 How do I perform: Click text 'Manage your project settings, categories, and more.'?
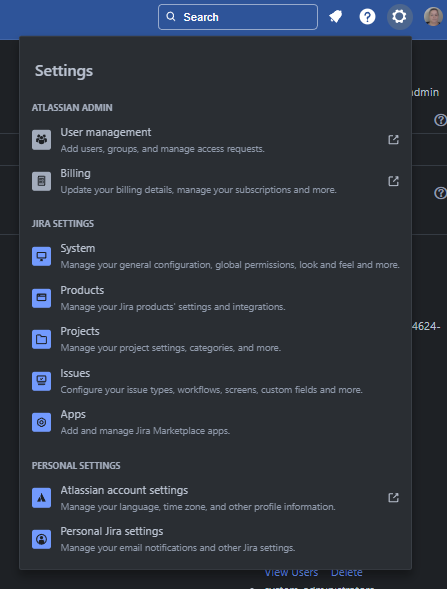tap(171, 348)
